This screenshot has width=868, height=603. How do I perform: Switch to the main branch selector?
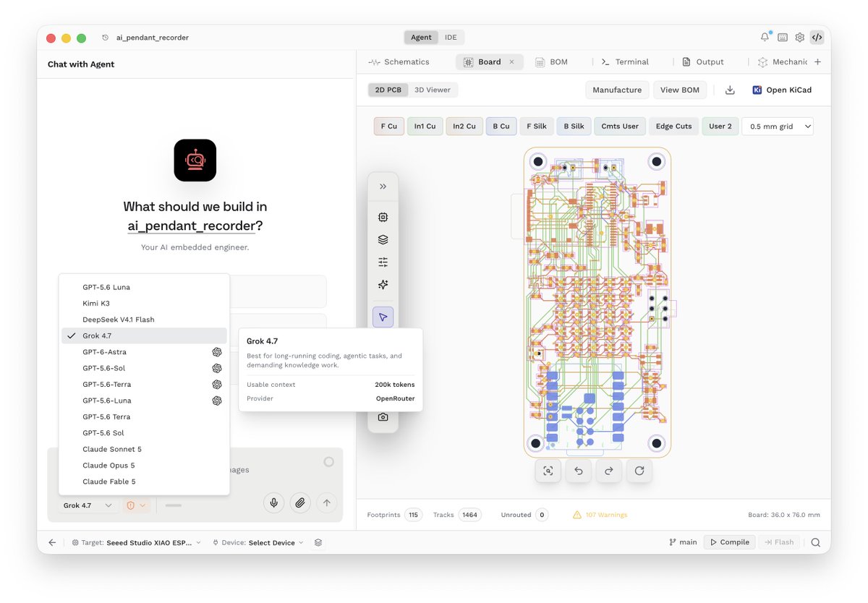(684, 542)
